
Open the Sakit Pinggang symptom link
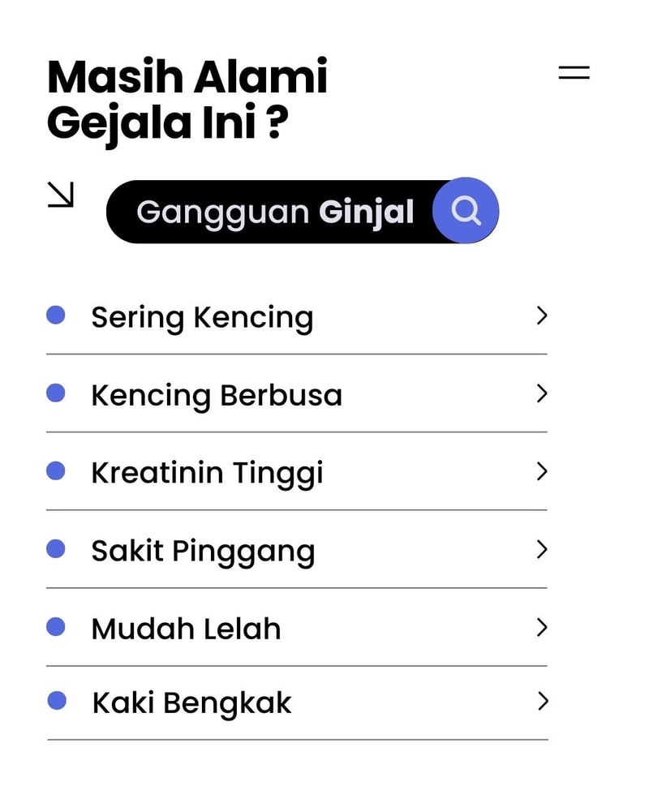coord(203,552)
